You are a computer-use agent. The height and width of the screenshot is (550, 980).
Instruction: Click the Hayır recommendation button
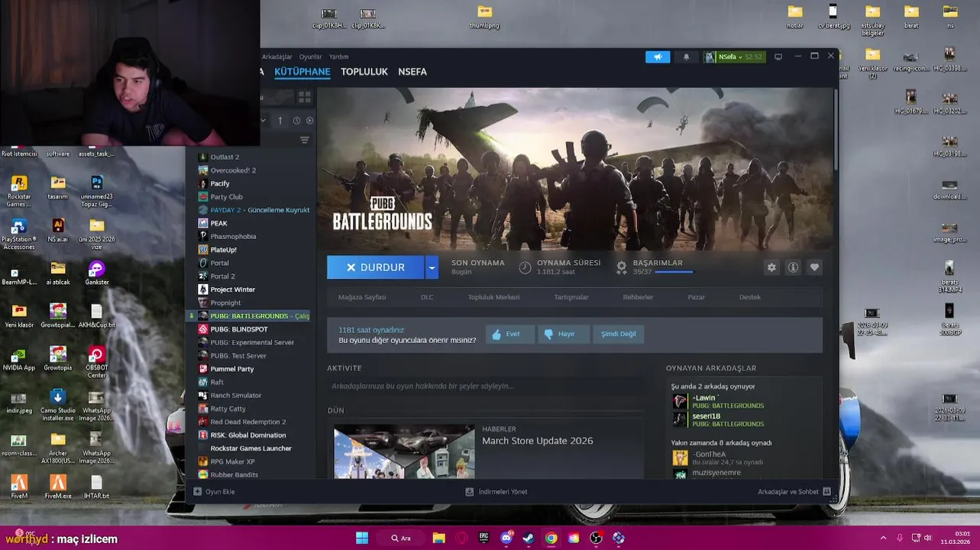[563, 334]
